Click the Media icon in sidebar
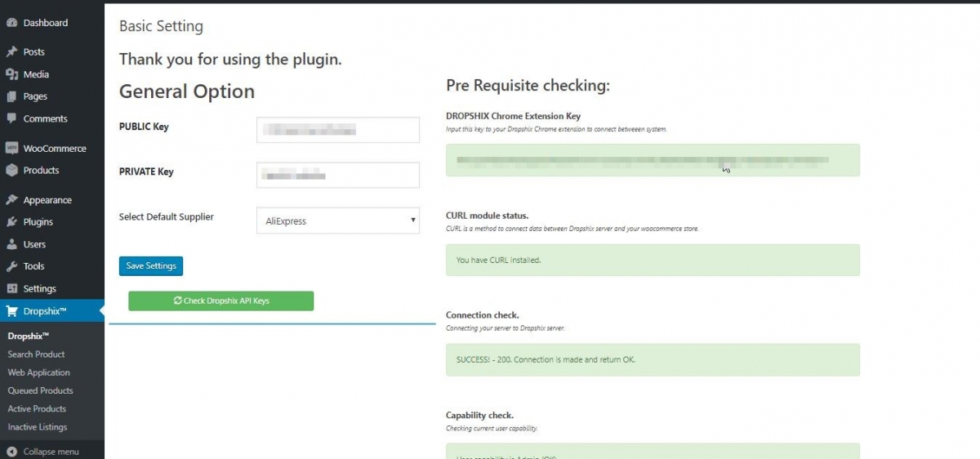The height and width of the screenshot is (459, 980). 11,74
